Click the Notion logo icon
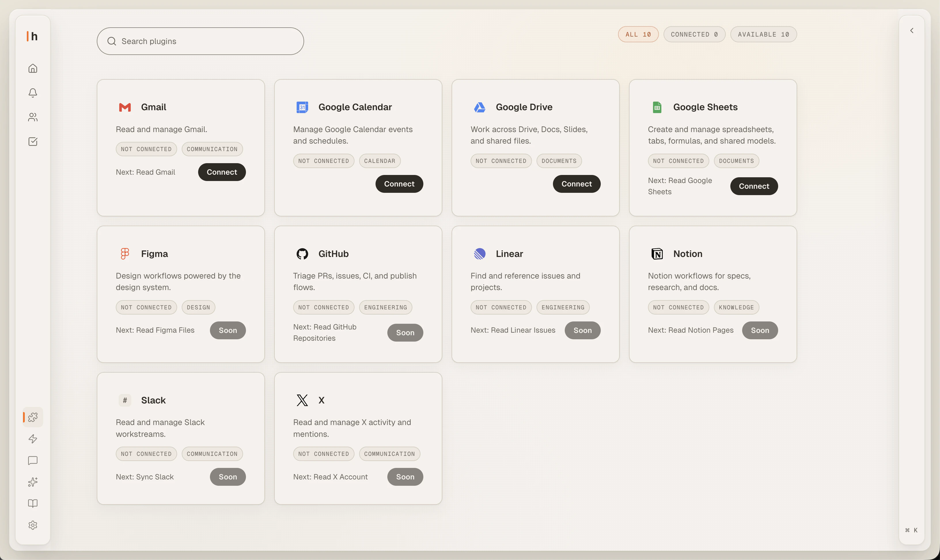The image size is (940, 560). (657, 254)
